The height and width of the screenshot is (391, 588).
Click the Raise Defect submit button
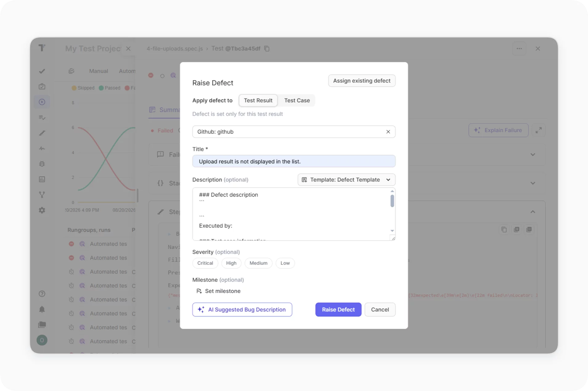(338, 309)
